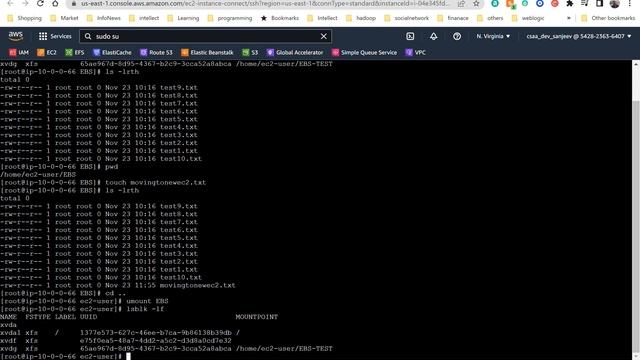Image resolution: width=640 pixels, height=360 pixels.
Task: Open the EFS service shortcut
Action: (x=75, y=52)
